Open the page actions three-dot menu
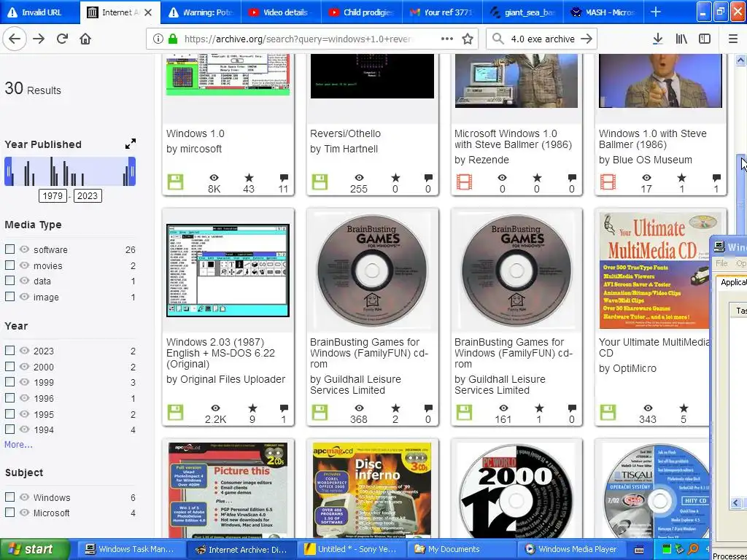This screenshot has width=747, height=560. (447, 39)
